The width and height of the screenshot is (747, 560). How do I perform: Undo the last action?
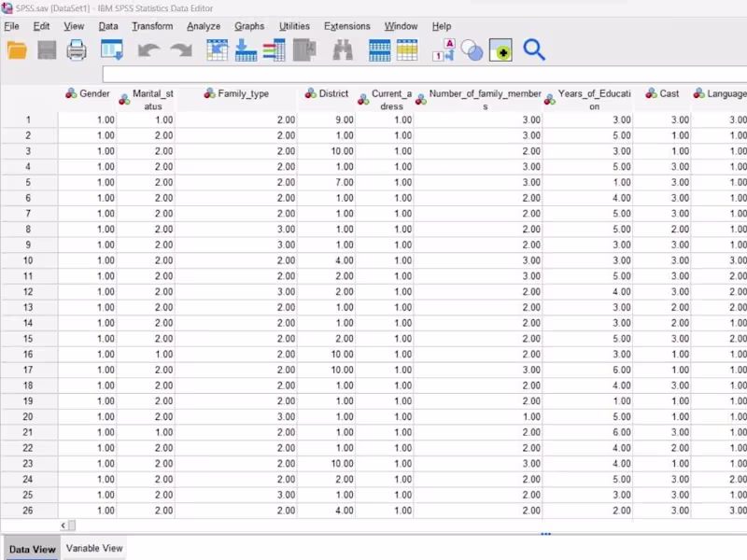(x=148, y=51)
